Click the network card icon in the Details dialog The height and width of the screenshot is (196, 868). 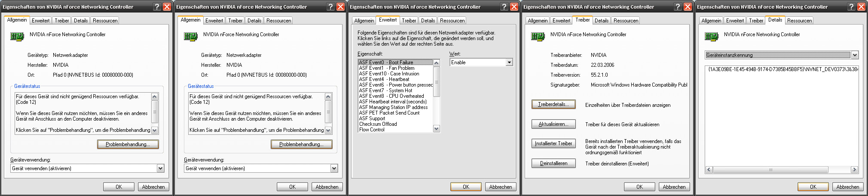[x=711, y=37]
